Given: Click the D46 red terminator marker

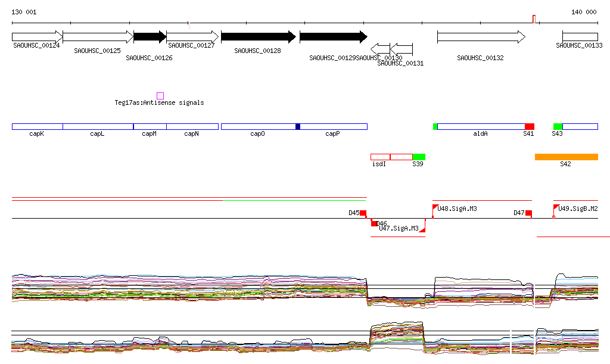Looking at the screenshot, I should click(374, 222).
